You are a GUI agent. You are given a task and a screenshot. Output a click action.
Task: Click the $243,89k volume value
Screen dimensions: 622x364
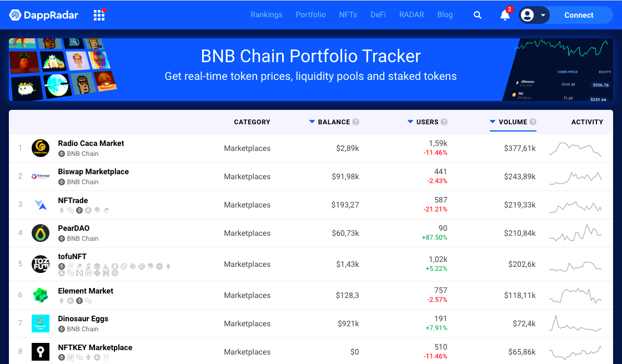[520, 176]
